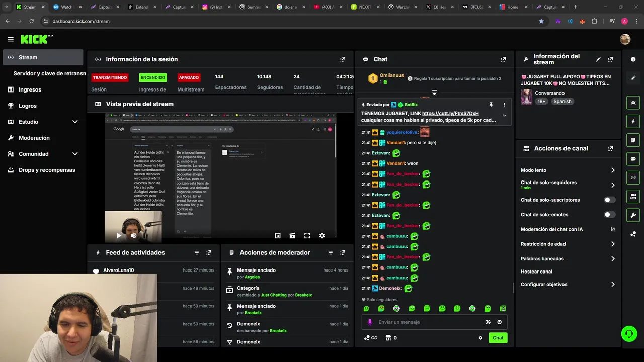Screen dimensions: 644x362
Task: Go to Logros in sidebar
Action: [x=43, y=106]
